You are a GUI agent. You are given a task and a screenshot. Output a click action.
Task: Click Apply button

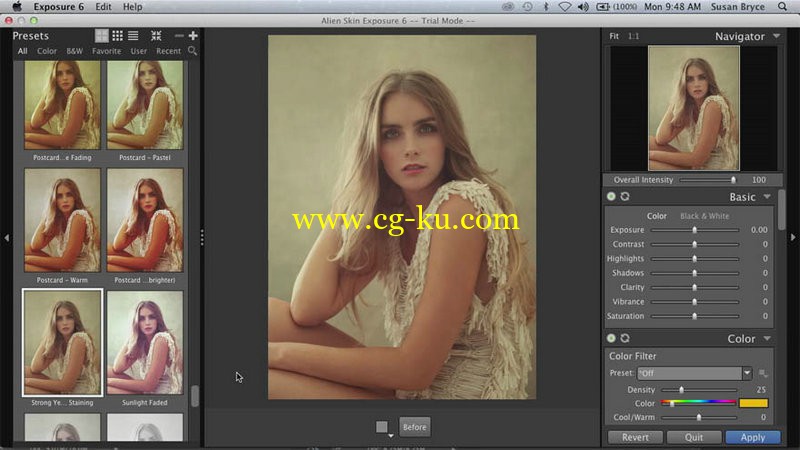pos(753,437)
